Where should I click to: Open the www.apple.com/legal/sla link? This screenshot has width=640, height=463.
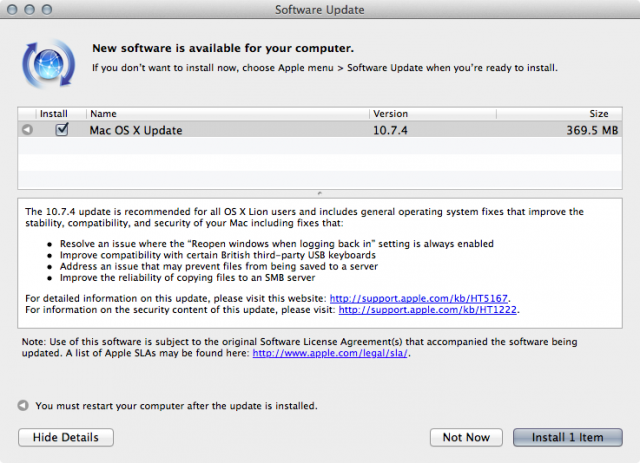330,353
